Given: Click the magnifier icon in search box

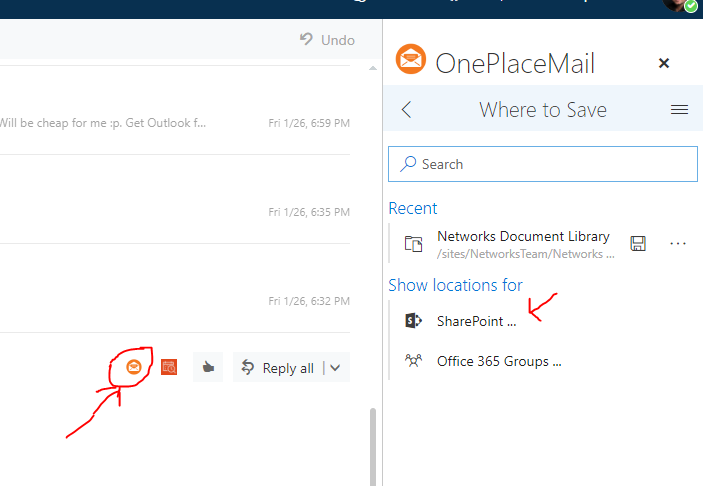Looking at the screenshot, I should tap(408, 164).
